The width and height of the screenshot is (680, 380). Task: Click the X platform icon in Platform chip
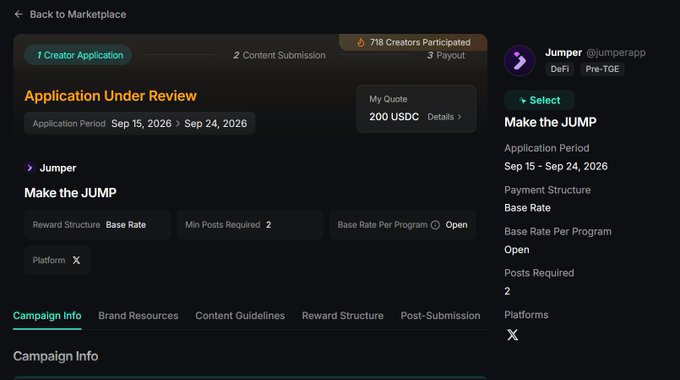[76, 260]
